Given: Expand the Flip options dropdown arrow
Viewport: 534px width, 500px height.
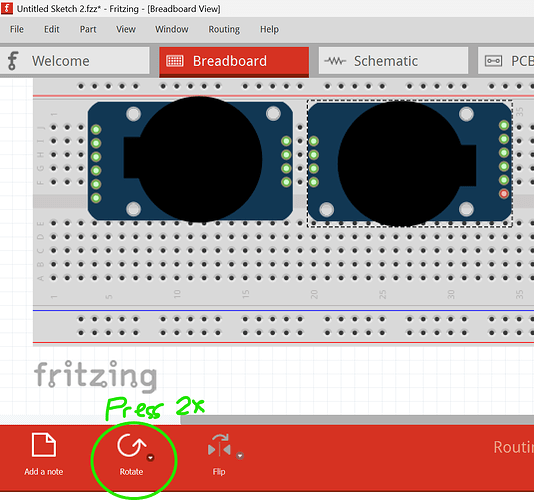Looking at the screenshot, I should click(240, 456).
